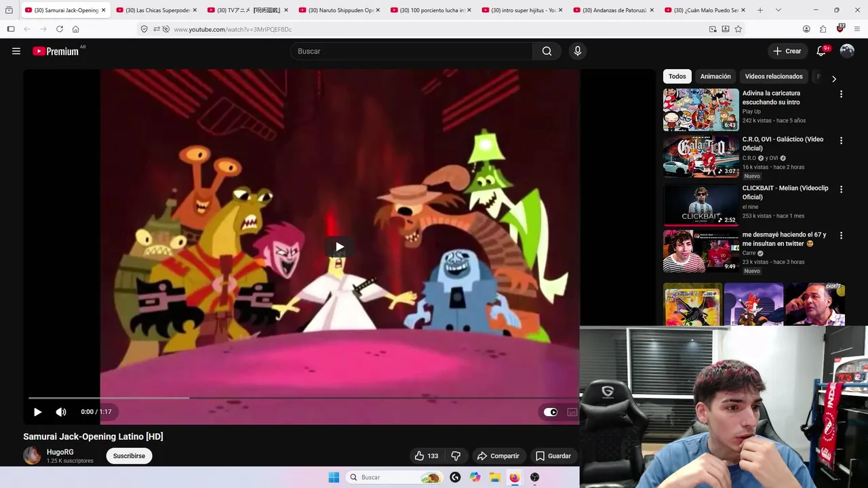Open options menu for CLICKBAIT Melian video

pyautogui.click(x=841, y=189)
